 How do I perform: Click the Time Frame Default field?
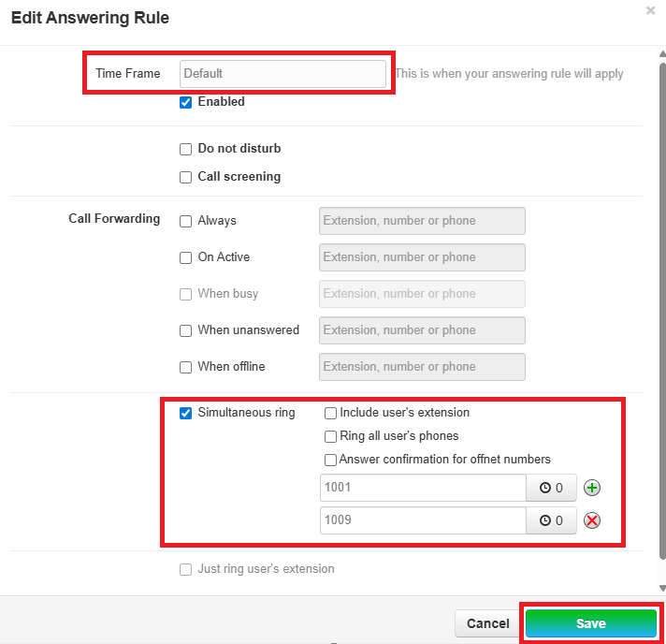tap(282, 73)
